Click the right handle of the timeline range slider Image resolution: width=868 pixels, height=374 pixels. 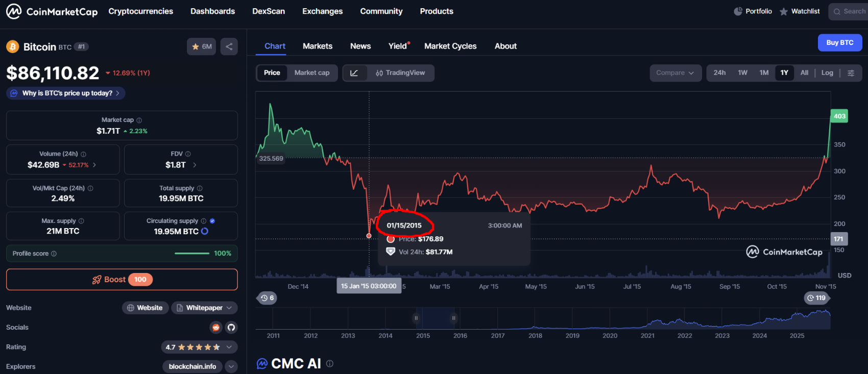(453, 318)
